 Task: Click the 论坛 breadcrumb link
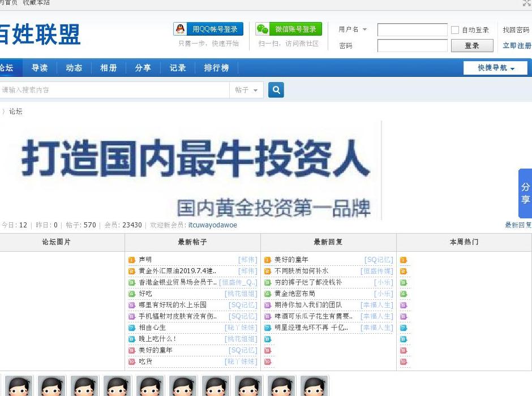click(16, 111)
